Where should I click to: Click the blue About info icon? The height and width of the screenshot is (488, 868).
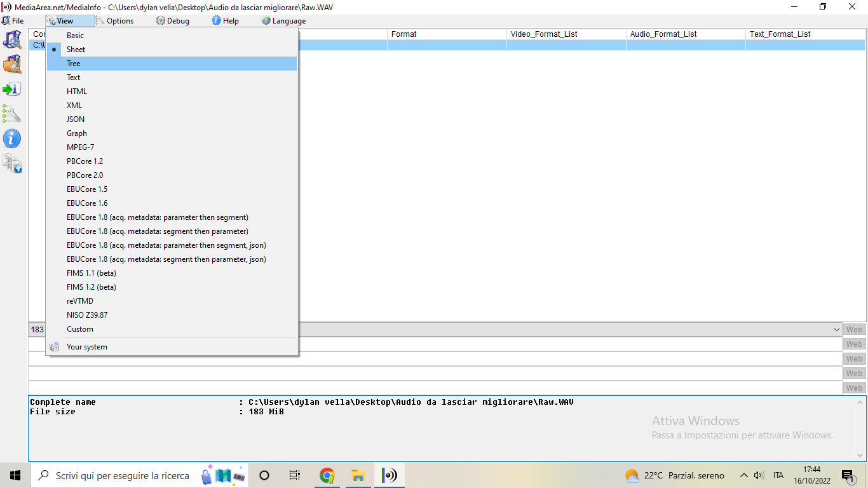tap(12, 139)
